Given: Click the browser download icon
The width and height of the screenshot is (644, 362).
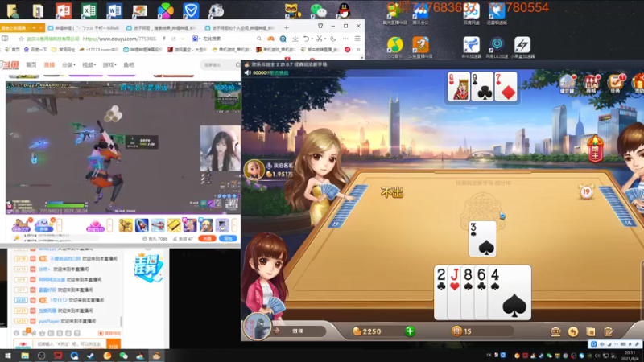Looking at the screenshot, I should pos(295,39).
